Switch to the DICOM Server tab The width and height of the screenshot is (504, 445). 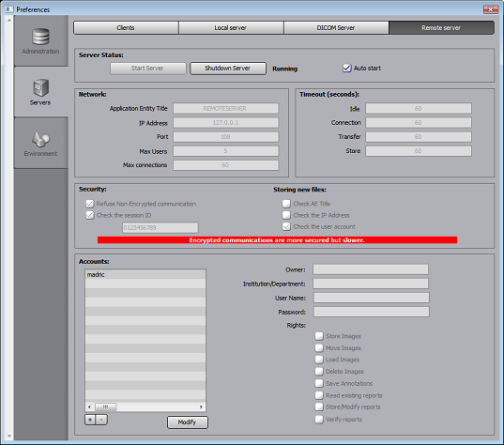click(x=336, y=27)
